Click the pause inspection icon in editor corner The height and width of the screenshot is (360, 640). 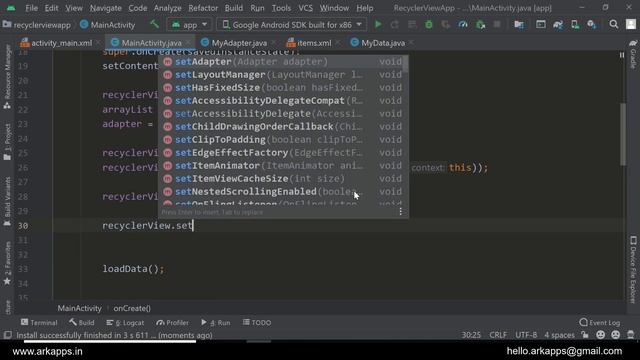(622, 55)
